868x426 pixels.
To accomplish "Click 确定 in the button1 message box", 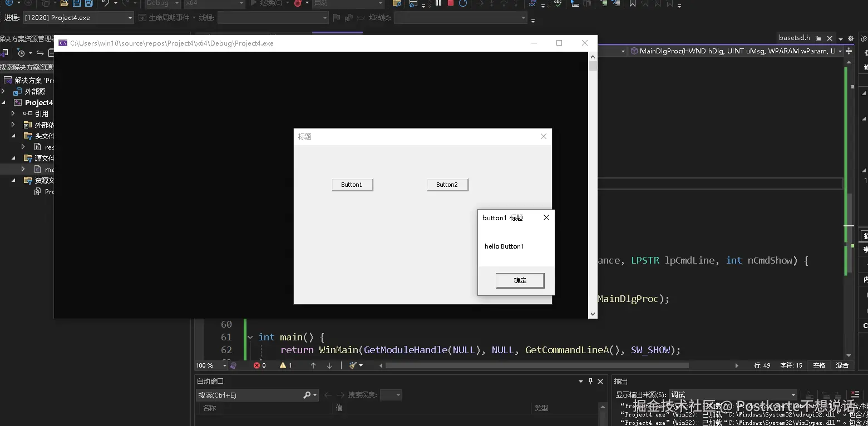I will 520,280.
